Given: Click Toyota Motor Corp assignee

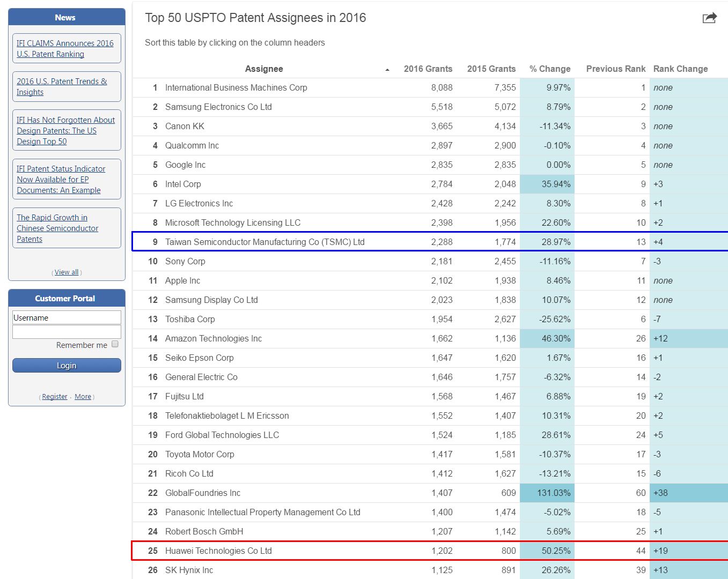Looking at the screenshot, I should click(x=200, y=454).
